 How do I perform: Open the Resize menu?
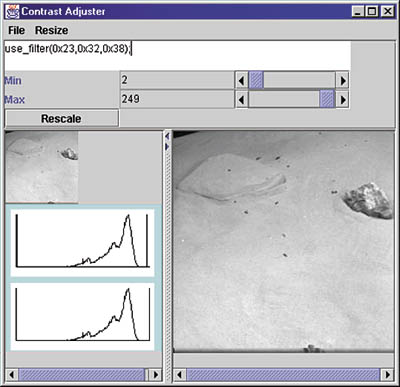tap(51, 30)
